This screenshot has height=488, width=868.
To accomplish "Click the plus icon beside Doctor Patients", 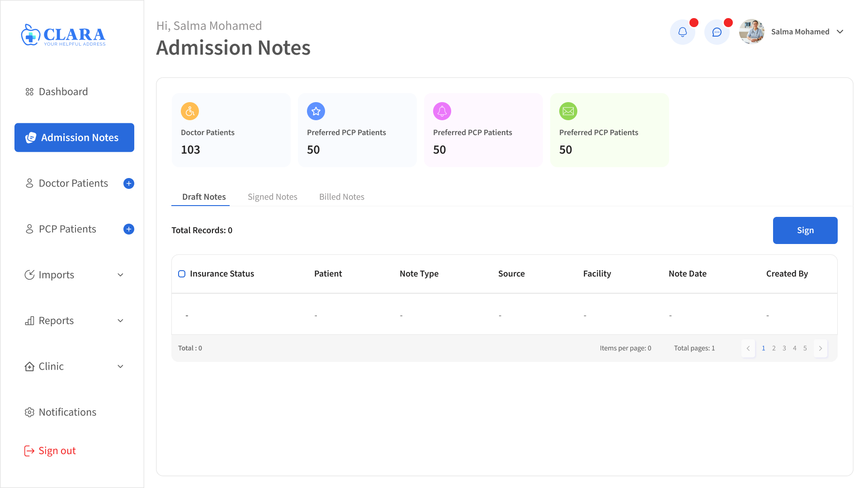I will tap(129, 183).
